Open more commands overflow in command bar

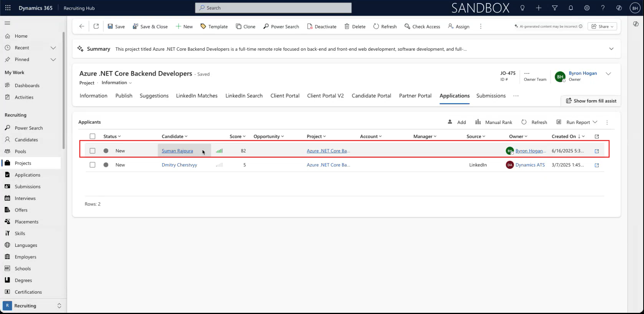pos(481,26)
